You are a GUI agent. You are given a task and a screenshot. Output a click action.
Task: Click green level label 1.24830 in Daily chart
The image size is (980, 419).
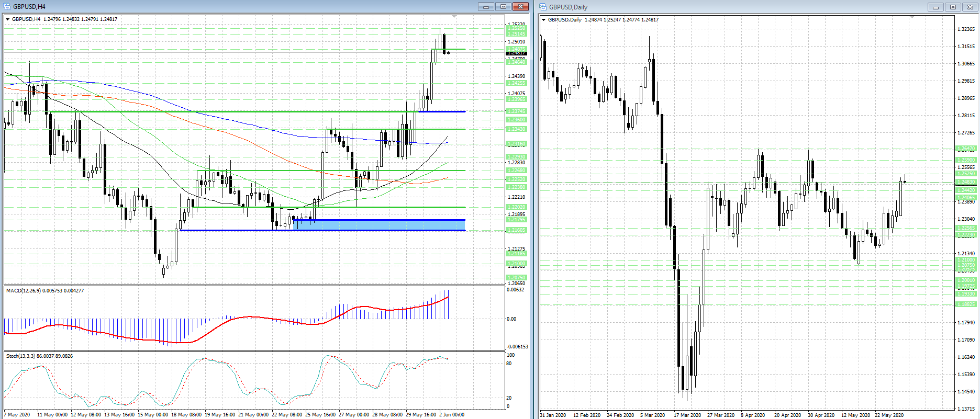[966, 182]
